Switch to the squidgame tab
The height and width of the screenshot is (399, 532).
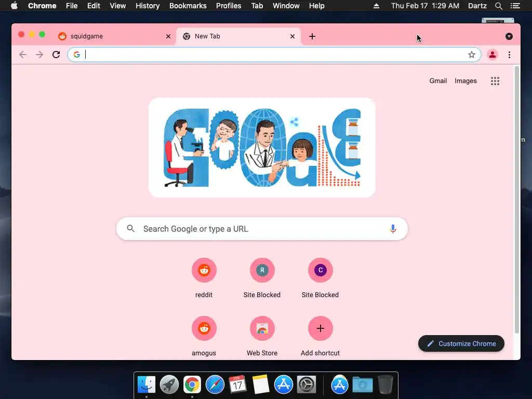click(115, 36)
